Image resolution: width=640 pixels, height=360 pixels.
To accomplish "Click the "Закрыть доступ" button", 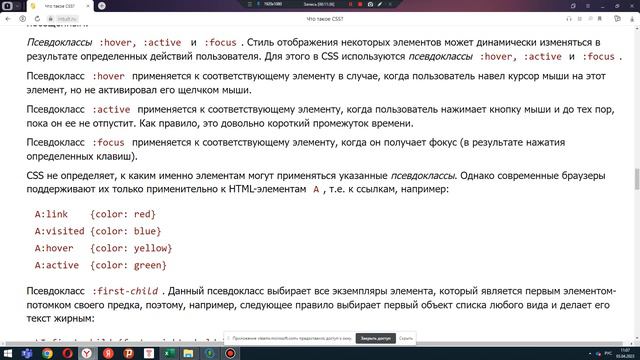I will coord(376,338).
